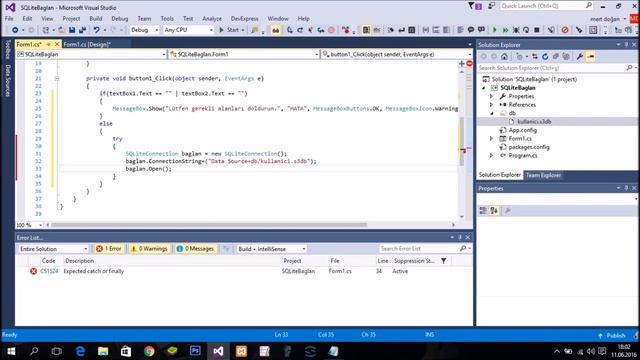This screenshot has width=640, height=360.
Task: Open the Entire Solution scope dropdown
Action: tap(53, 249)
